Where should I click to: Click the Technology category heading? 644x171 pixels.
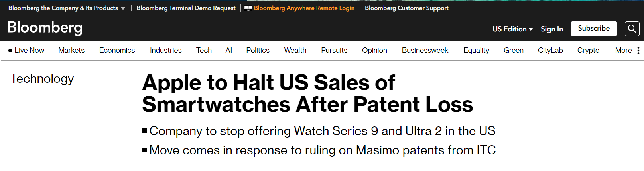(x=42, y=79)
